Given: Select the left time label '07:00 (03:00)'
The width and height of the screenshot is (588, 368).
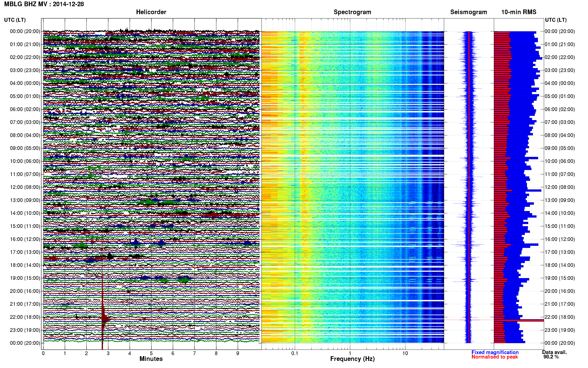Looking at the screenshot, I should (25, 122).
